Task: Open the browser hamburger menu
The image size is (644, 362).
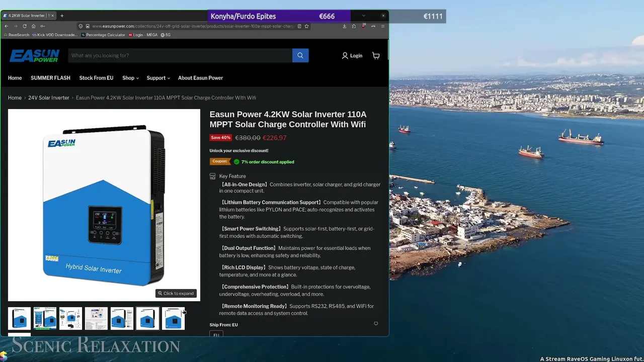Action: point(382,26)
